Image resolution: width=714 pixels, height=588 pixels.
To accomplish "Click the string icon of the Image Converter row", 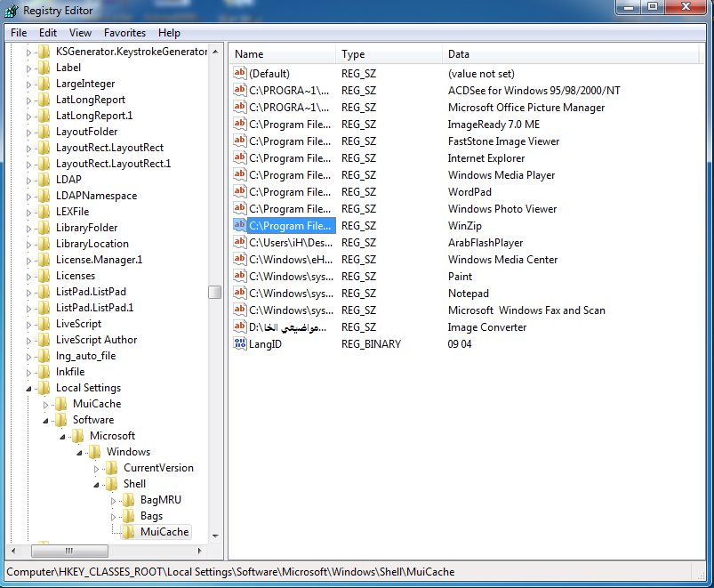I will 240,326.
